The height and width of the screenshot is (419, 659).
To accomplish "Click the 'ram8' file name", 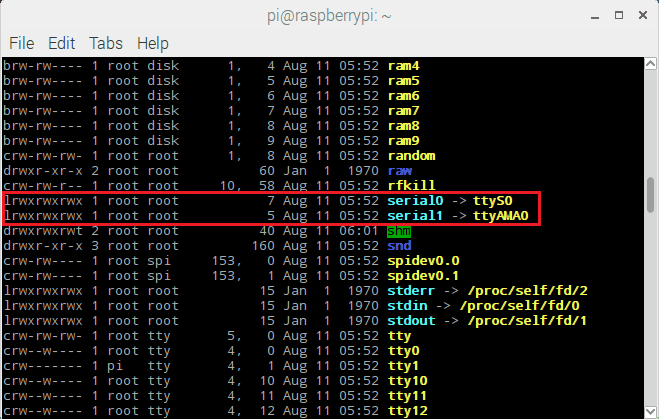I will 403,126.
